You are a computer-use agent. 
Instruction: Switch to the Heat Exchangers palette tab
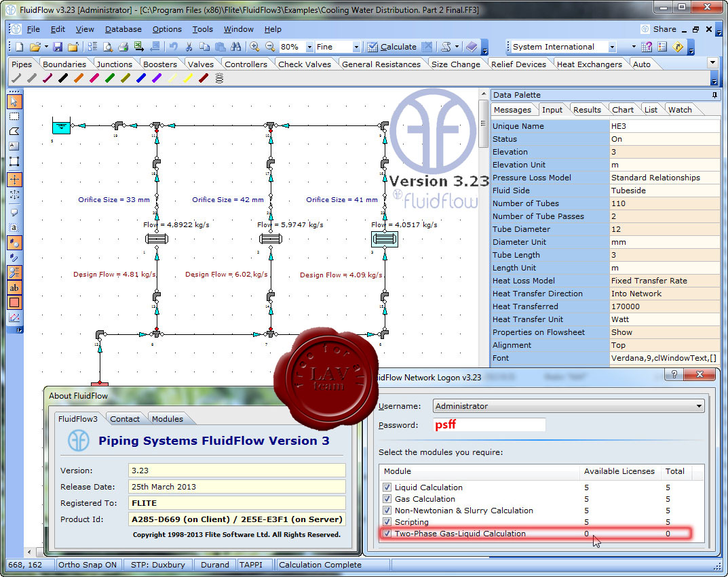(589, 64)
